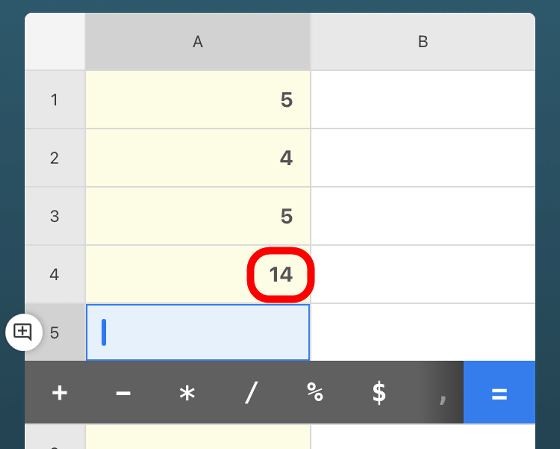Screen dimensions: 560x449
Task: Select cell A4 containing 14
Action: click(x=198, y=274)
